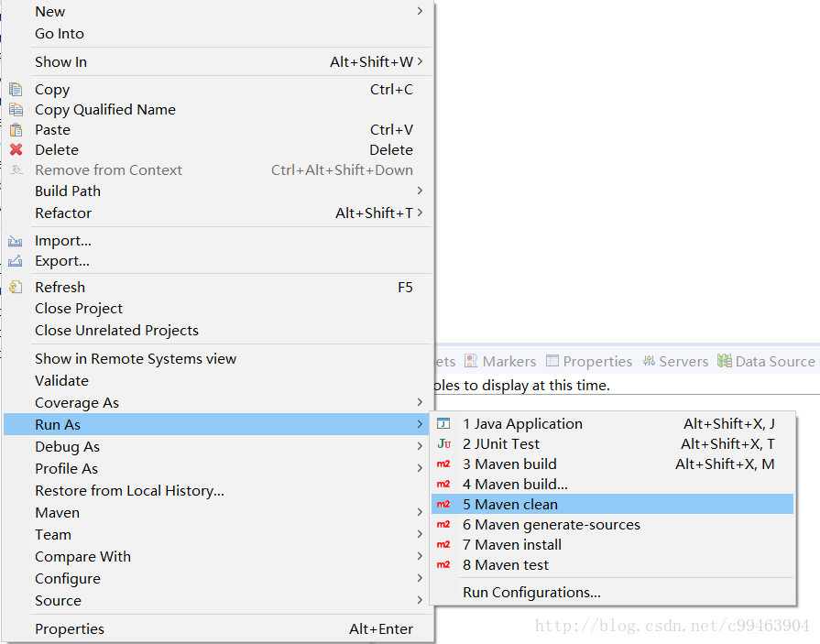
Task: Click the m2 icon beside Maven install
Action: 443,545
